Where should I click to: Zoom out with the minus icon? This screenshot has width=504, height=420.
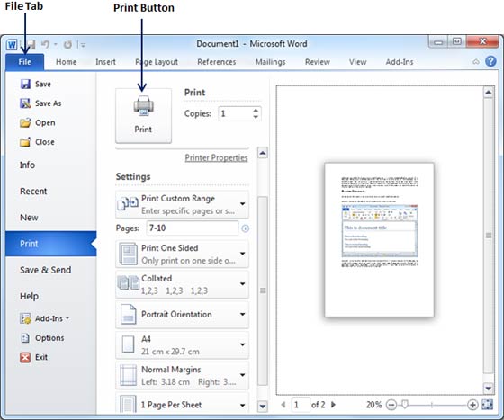point(391,405)
